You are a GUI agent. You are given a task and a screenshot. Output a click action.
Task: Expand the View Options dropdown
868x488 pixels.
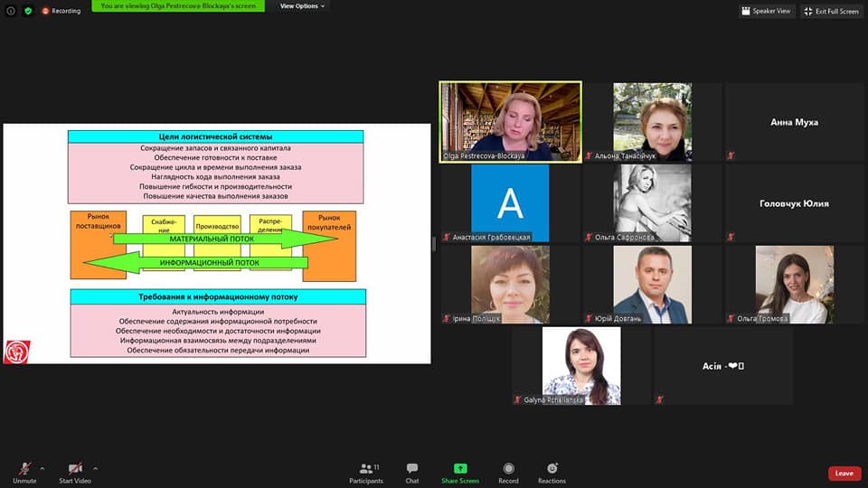(302, 6)
